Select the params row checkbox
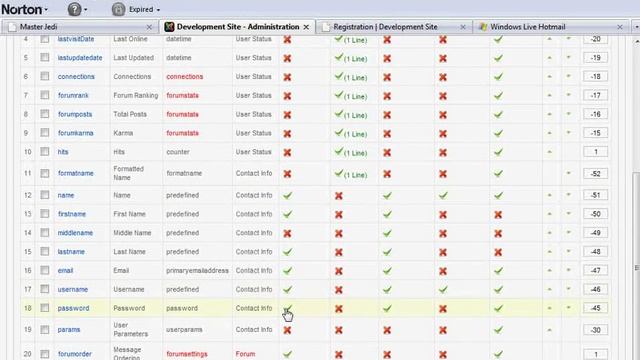Screen dimensions: 640x360 coord(44,329)
